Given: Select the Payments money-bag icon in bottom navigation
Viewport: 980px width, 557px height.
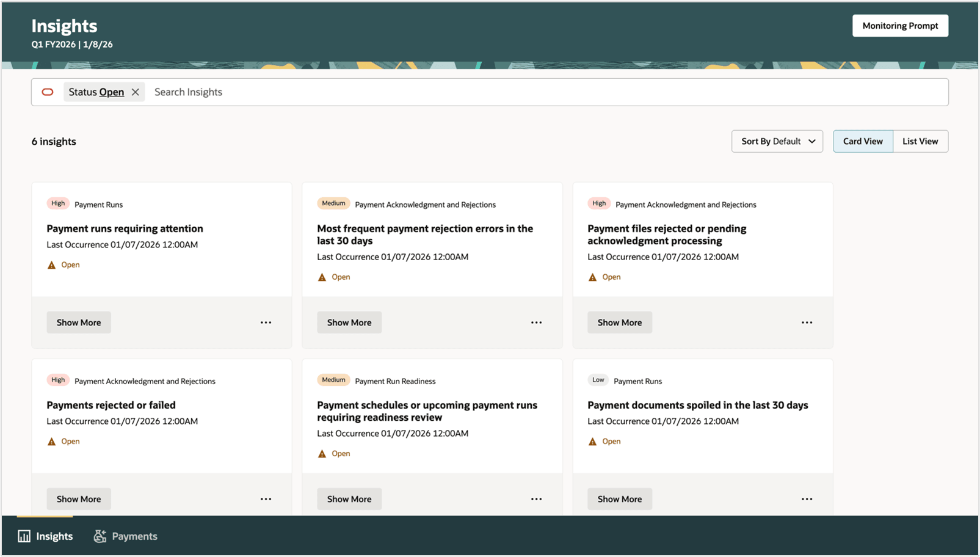Looking at the screenshot, I should click(x=99, y=536).
